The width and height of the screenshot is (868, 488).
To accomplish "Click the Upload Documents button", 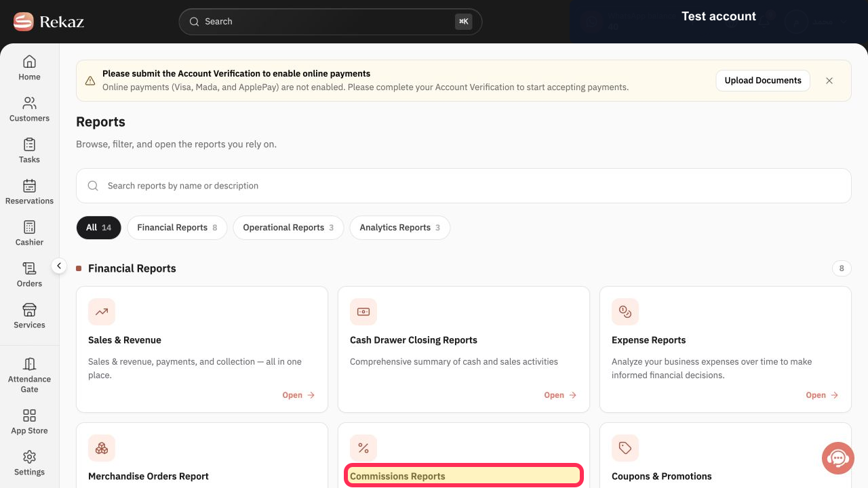I will [x=763, y=81].
